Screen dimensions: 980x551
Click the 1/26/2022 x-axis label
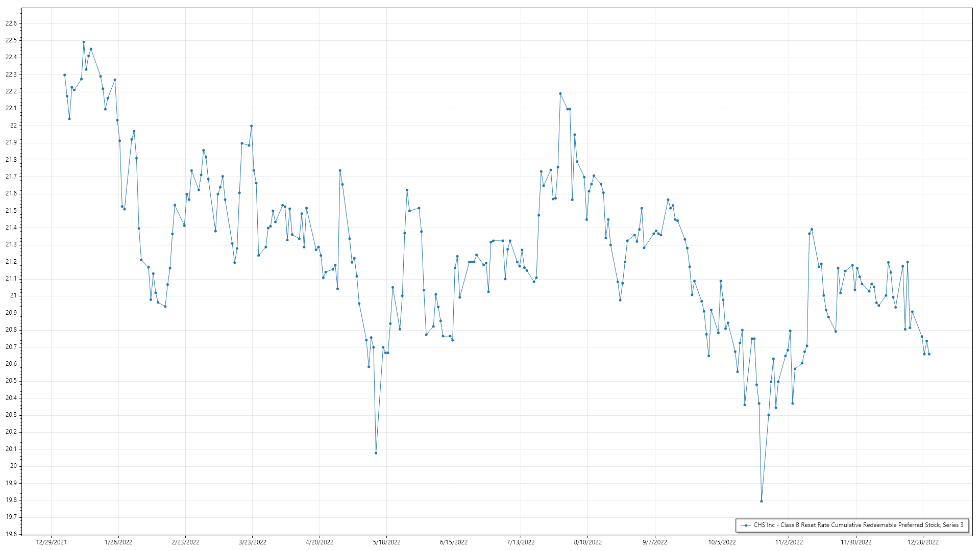(x=118, y=542)
